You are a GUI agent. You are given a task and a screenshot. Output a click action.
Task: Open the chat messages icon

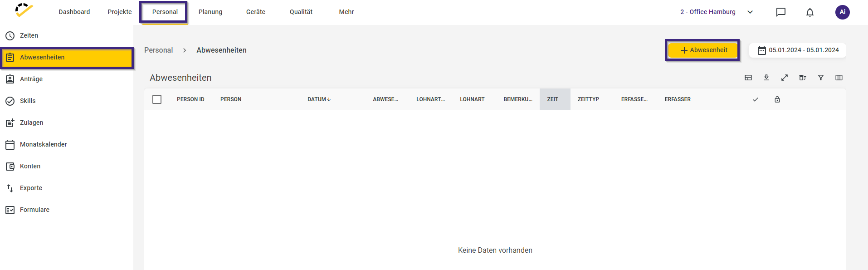[x=780, y=12]
